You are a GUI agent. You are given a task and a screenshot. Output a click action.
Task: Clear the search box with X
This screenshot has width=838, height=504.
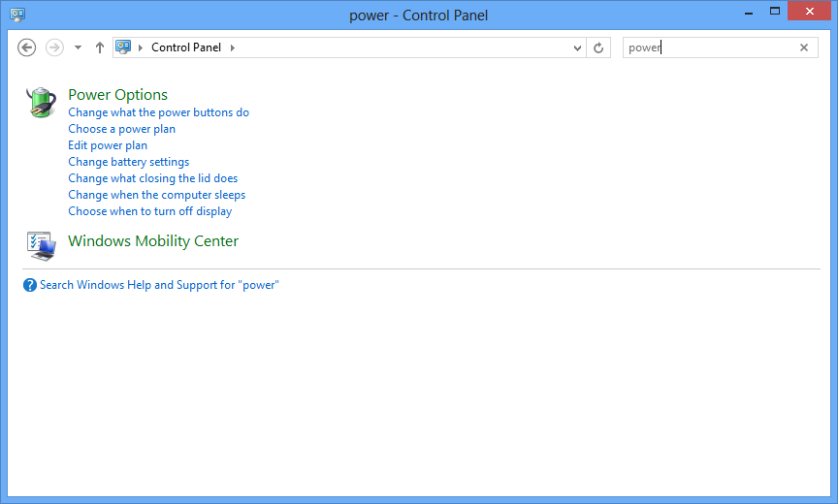point(804,47)
